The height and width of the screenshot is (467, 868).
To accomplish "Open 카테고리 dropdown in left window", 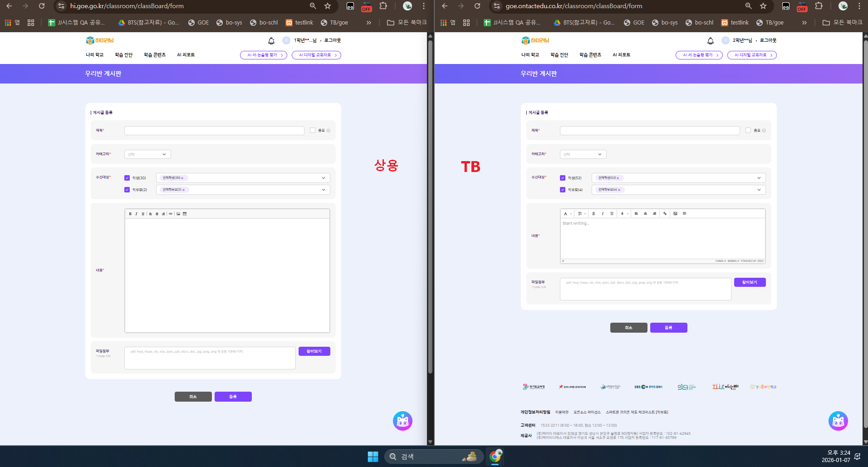I will (147, 154).
